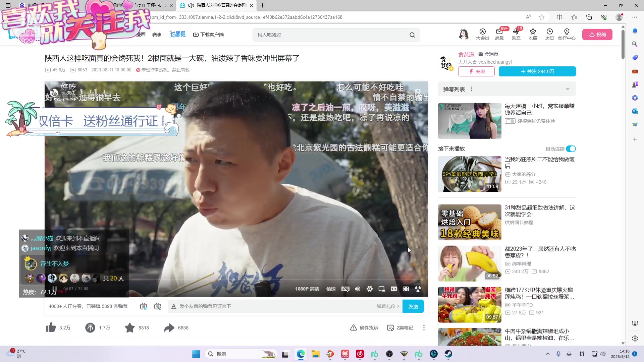The height and width of the screenshot is (362, 644).
Task: Give coins with the coin icon
Action: 90,327
